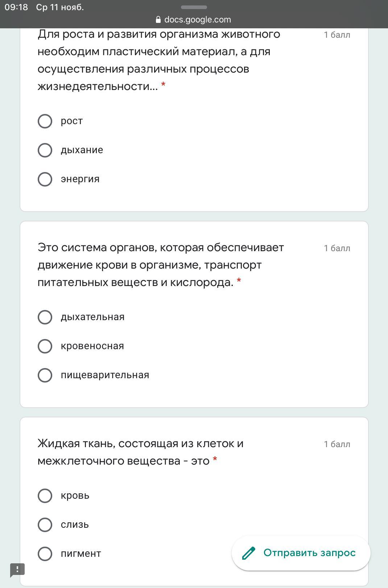Tap the docs.google.com address bar

pos(197,20)
